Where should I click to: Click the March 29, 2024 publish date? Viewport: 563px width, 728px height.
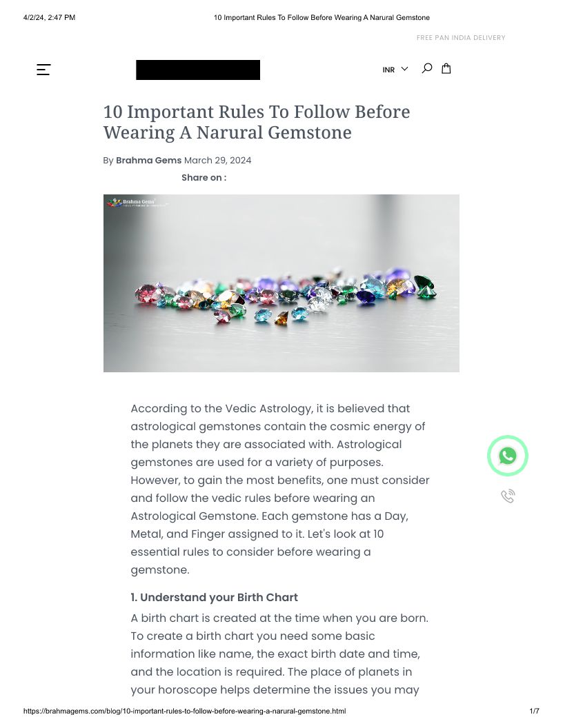point(217,161)
